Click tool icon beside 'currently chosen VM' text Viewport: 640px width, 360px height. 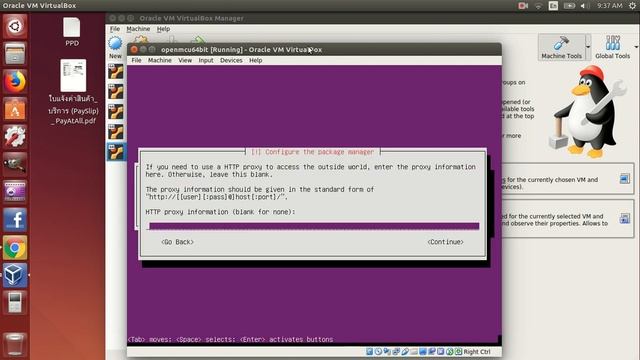(624, 179)
